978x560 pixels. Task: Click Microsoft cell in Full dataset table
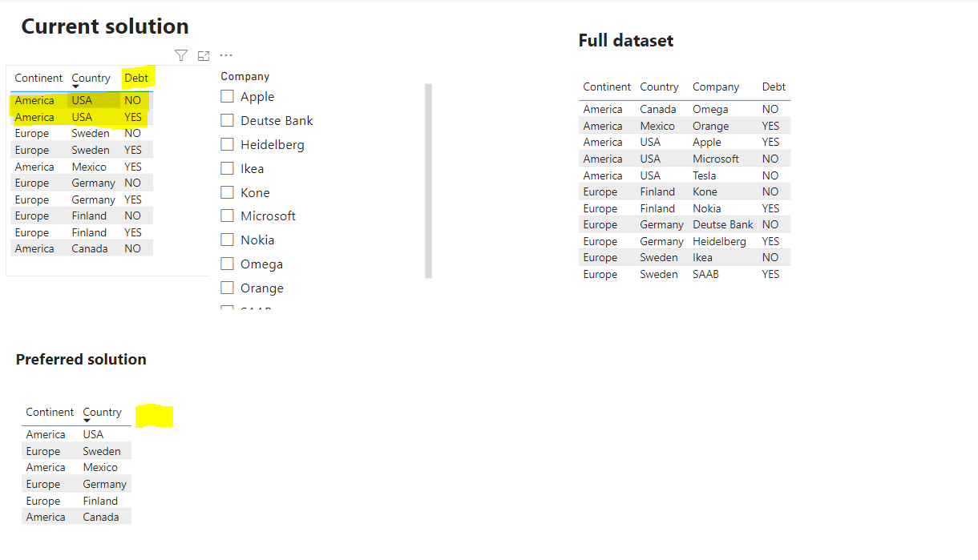point(716,159)
